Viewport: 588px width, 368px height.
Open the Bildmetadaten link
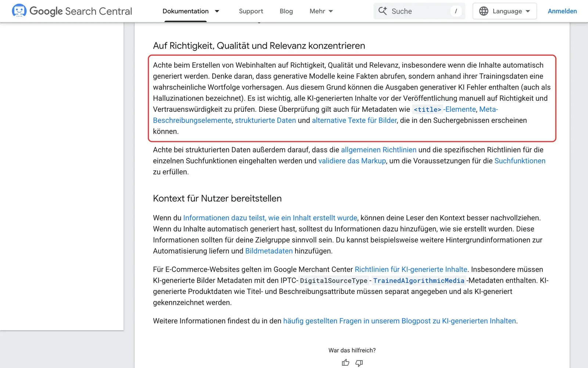coord(269,251)
